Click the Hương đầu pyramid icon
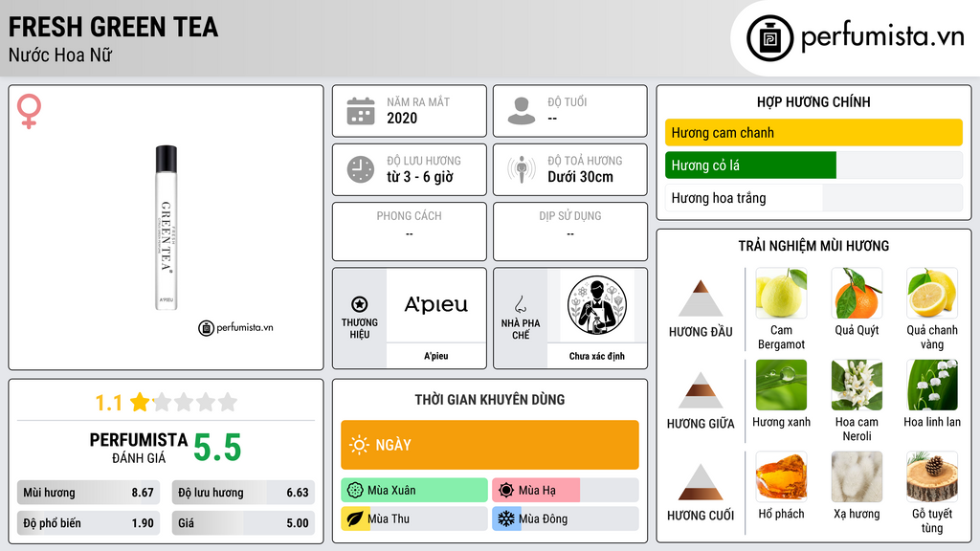Image resolution: width=980 pixels, height=551 pixels. (701, 298)
